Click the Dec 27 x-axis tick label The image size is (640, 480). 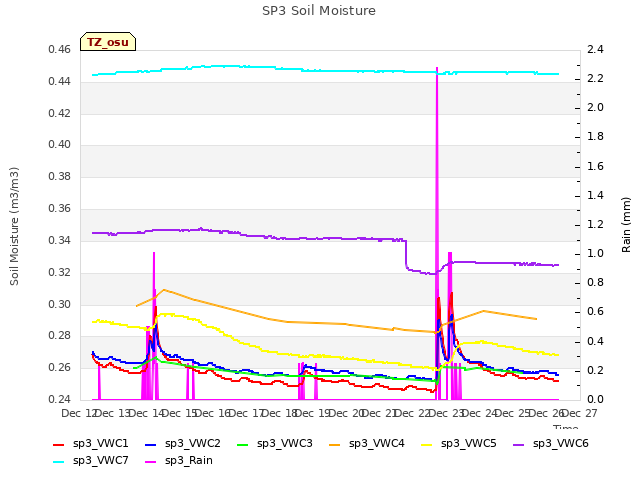[580, 413]
